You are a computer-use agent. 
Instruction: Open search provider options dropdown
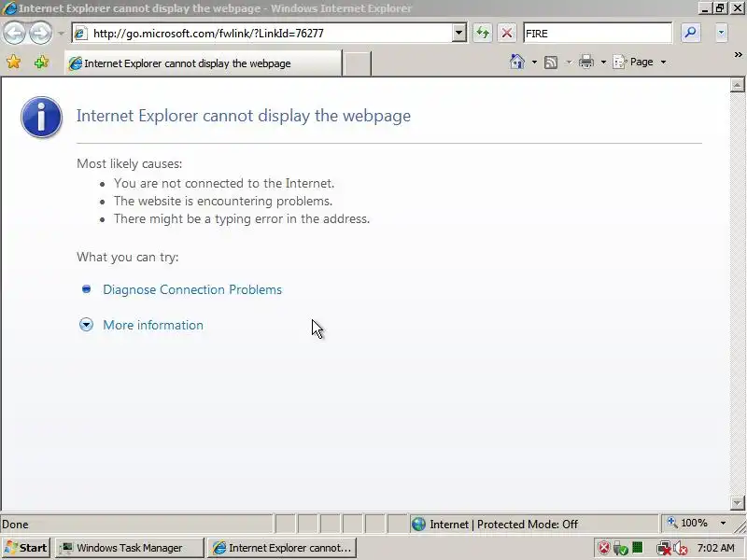(721, 33)
